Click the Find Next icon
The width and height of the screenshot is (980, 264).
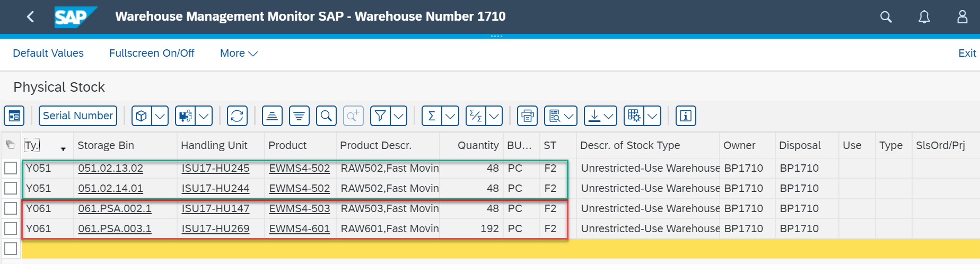coord(353,116)
